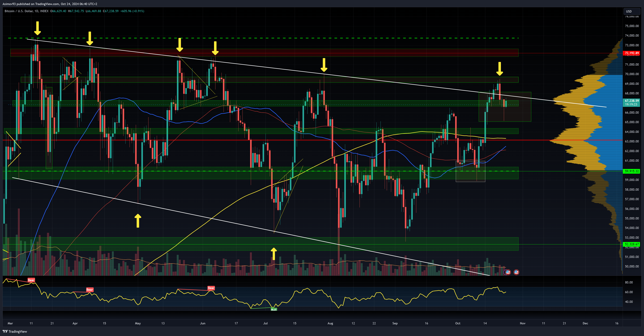
Task: Click the 63,000.00 price axis label
Action: click(632, 141)
